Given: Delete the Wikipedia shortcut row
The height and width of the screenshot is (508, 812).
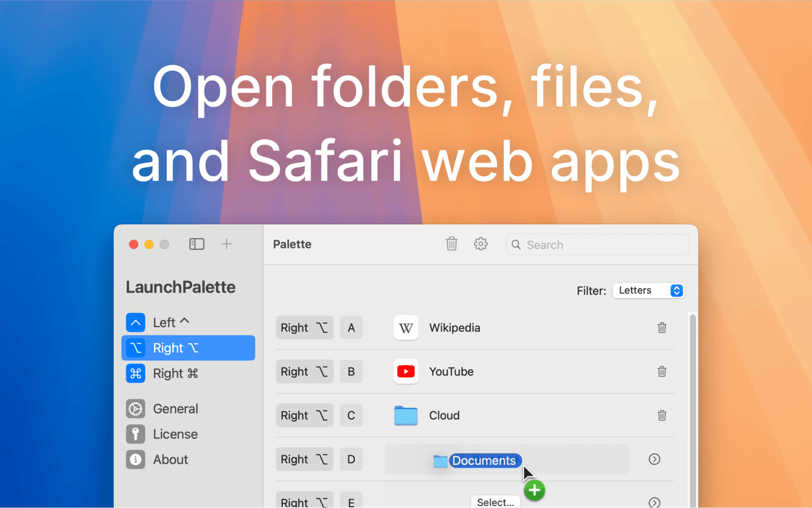Looking at the screenshot, I should point(662,327).
